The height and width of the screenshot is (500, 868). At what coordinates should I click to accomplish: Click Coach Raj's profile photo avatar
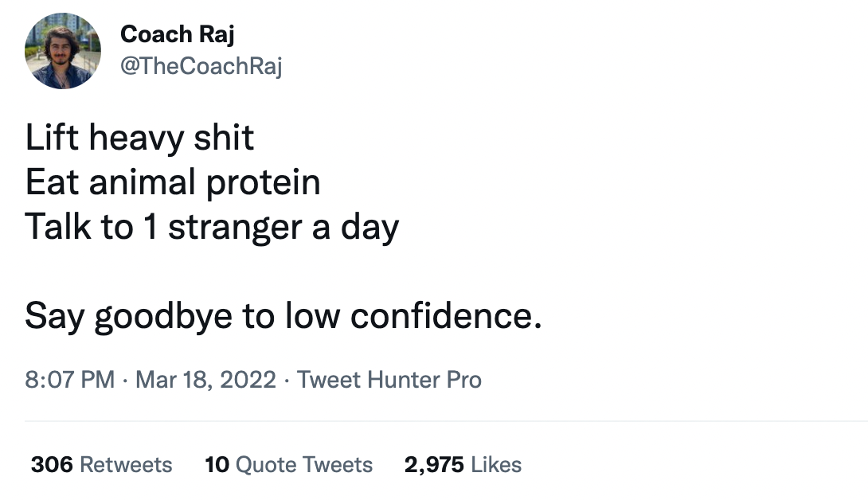click(63, 51)
